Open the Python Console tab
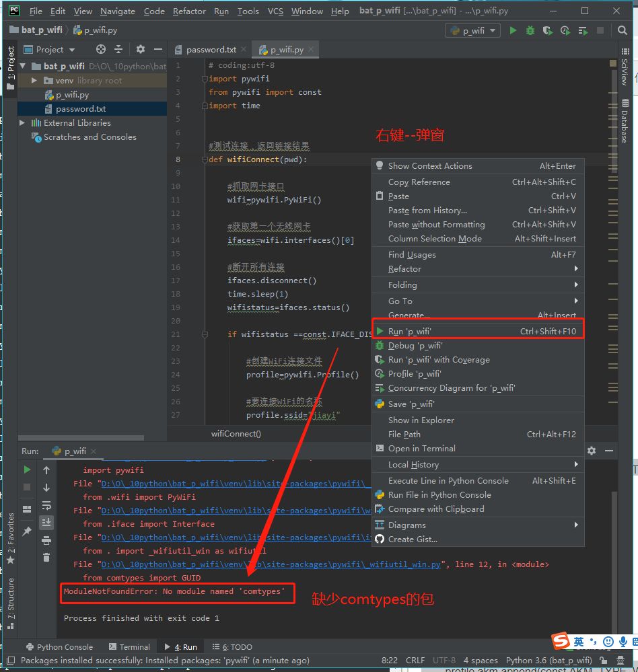Image resolution: width=638 pixels, height=672 pixels. (x=59, y=646)
